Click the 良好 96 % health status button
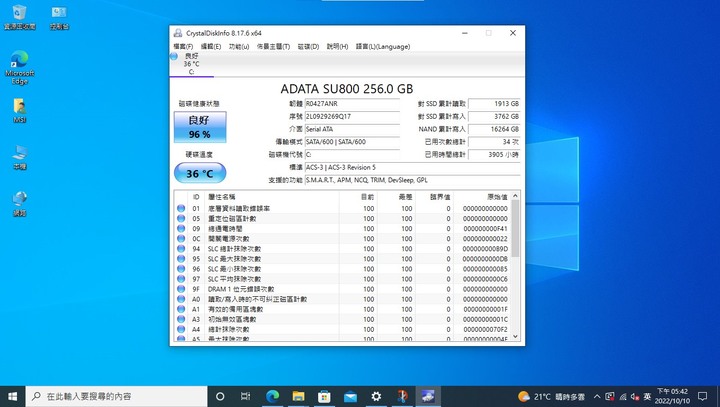The width and height of the screenshot is (720, 407). pos(200,127)
